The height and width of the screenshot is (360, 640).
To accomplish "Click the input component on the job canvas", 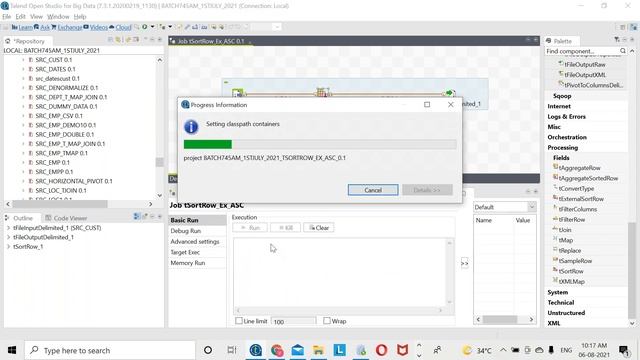I will (238, 93).
